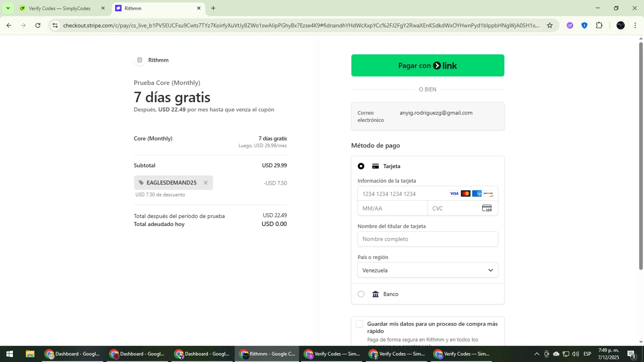Open the notification center icon
644x362 pixels.
click(632, 354)
